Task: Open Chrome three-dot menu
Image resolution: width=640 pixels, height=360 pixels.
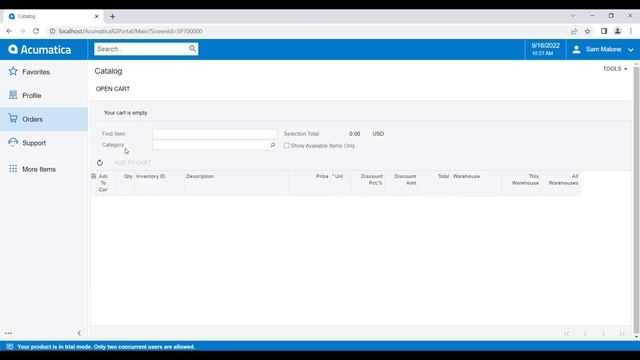Action: point(631,31)
